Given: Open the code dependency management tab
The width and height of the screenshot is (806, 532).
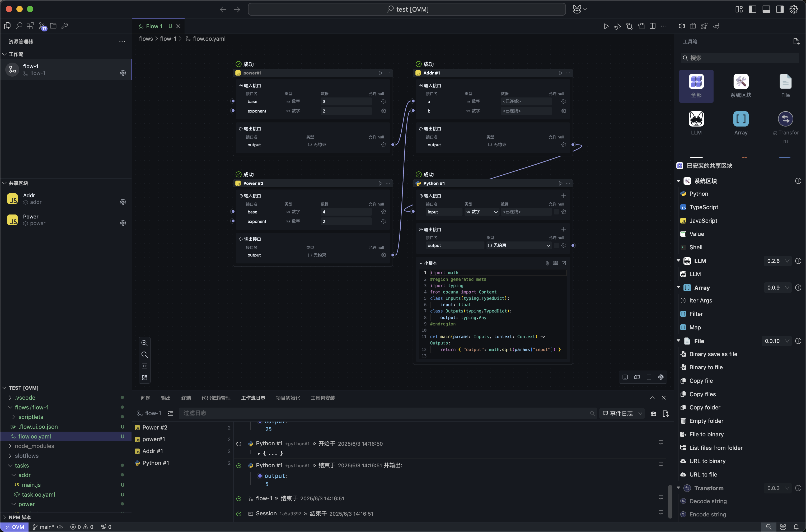Looking at the screenshot, I should [x=216, y=398].
